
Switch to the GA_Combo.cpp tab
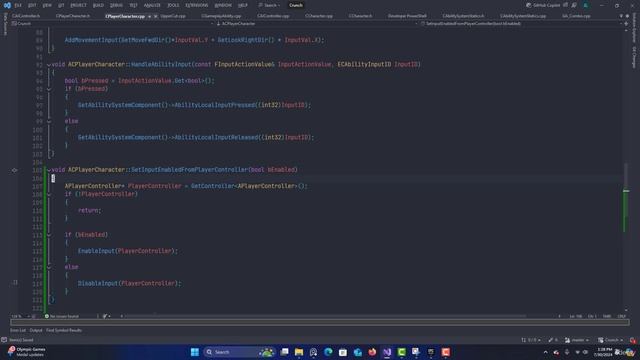click(576, 16)
